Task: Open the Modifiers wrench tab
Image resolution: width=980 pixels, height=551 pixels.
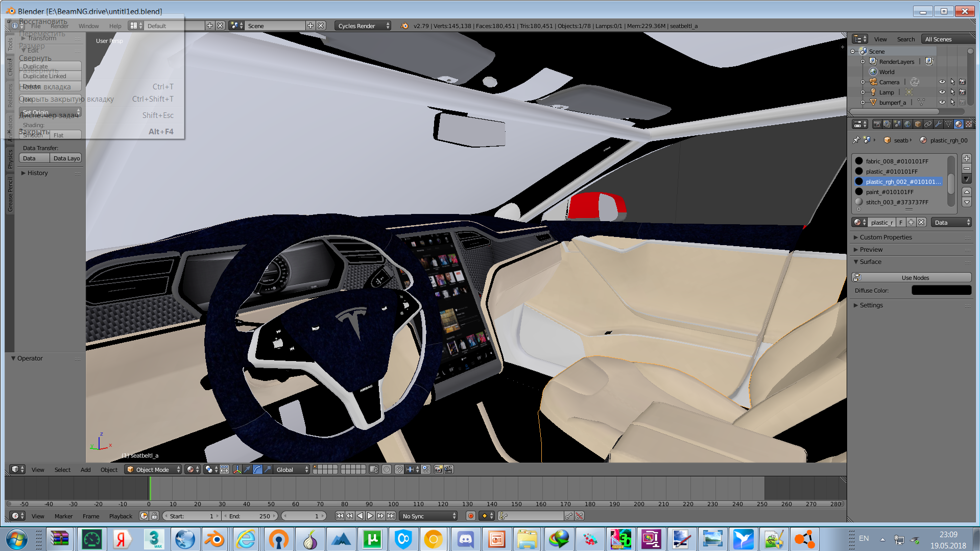Action: pos(938,124)
